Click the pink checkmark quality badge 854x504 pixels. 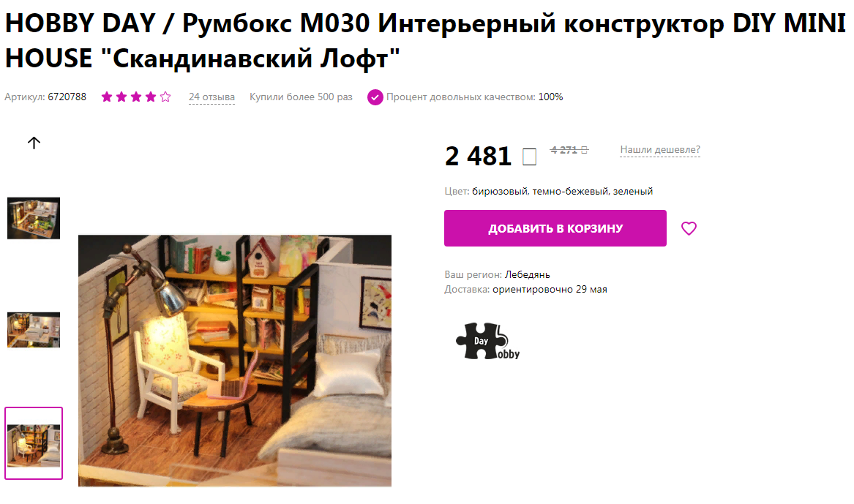point(375,97)
